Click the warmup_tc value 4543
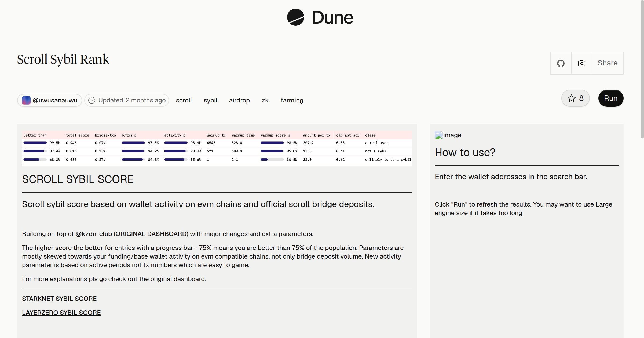Image resolution: width=644 pixels, height=338 pixels. pyautogui.click(x=211, y=143)
